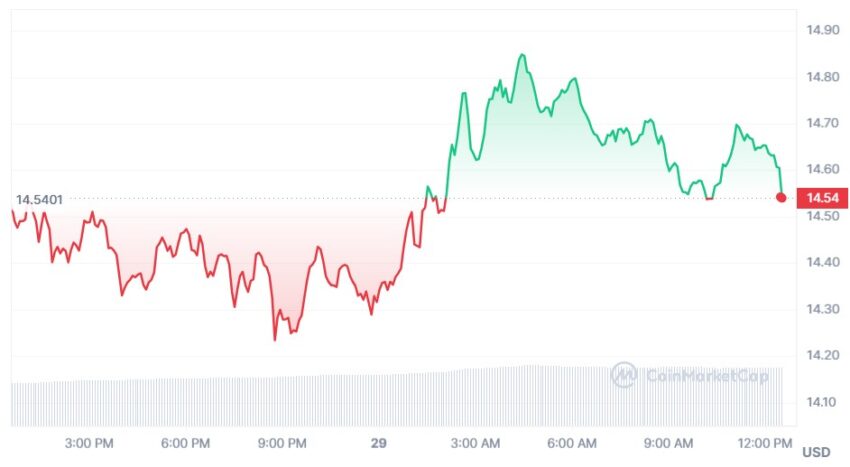850x467 pixels.
Task: Select the 12:00 PM time label
Action: click(765, 443)
